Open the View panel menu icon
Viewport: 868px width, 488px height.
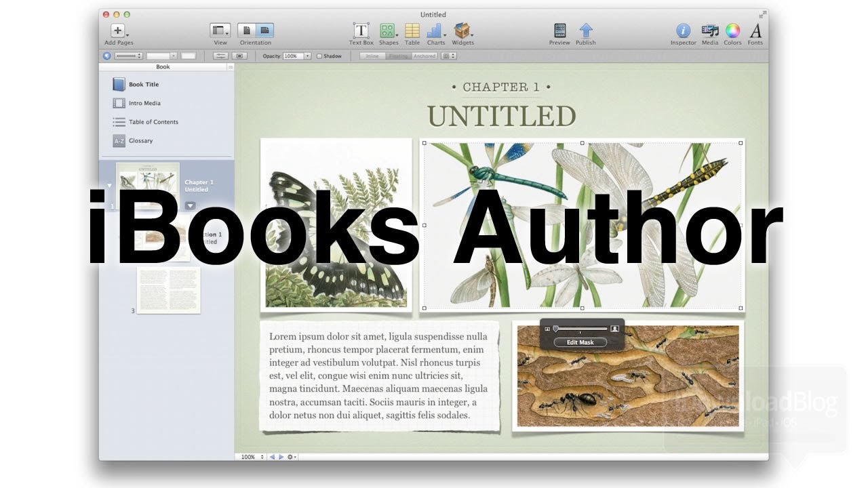click(x=220, y=30)
